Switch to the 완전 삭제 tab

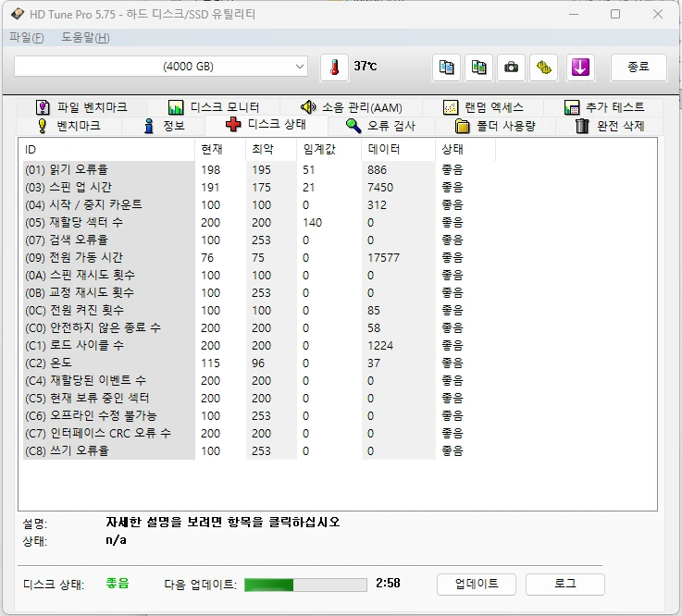coord(610,126)
